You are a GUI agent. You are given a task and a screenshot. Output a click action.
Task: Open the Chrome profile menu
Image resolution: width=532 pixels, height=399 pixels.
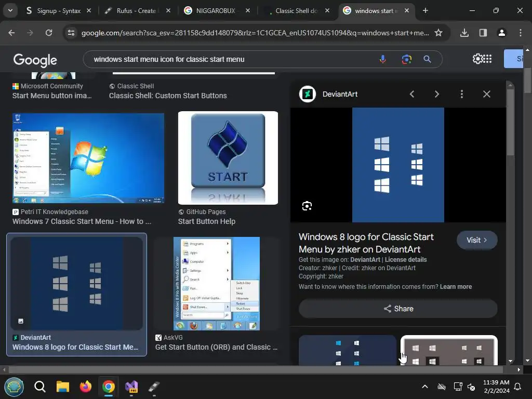(502, 33)
